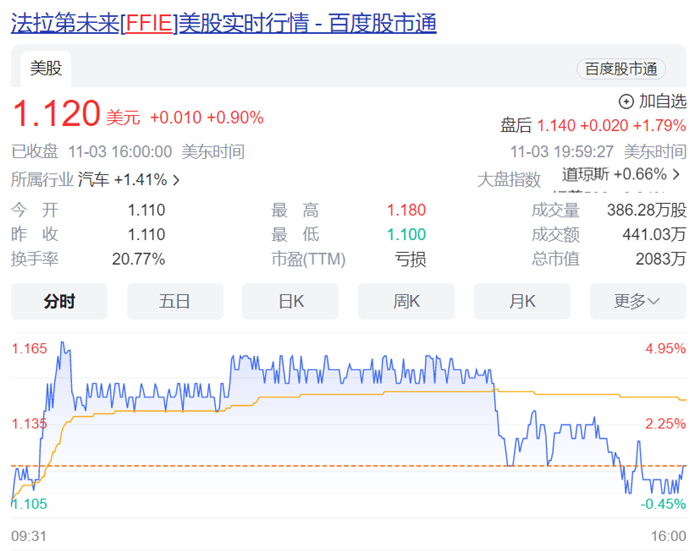Click the current price 1.120

click(x=56, y=114)
